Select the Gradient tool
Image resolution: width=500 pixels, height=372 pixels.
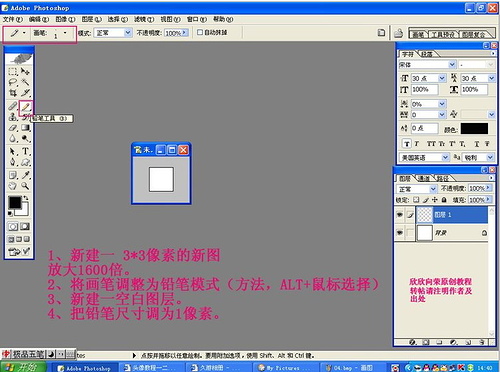(25, 128)
